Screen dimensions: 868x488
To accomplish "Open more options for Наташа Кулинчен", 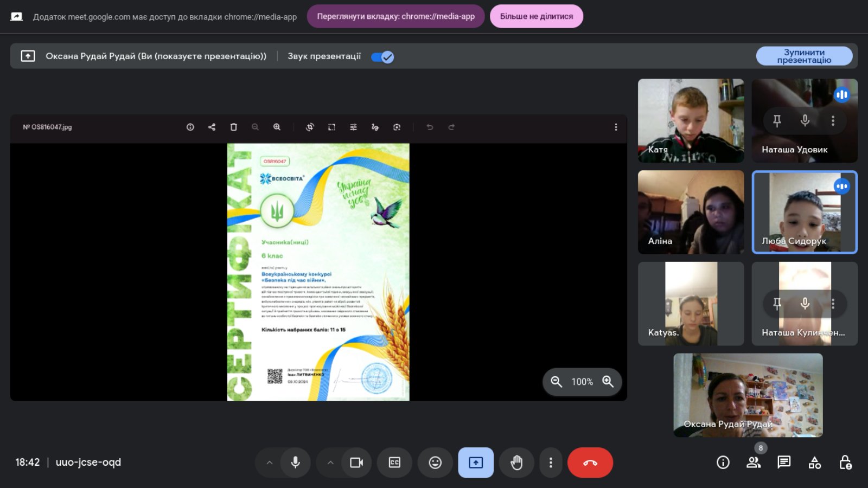I will 833,304.
